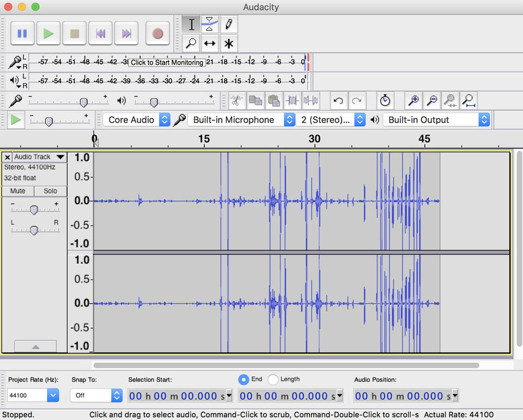Select the Draw pencil tool

click(229, 24)
